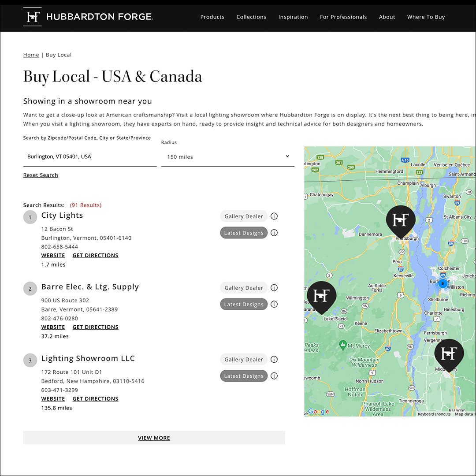476x476 pixels.
Task: Click the 1.7 miles distance text
Action: pyautogui.click(x=53, y=265)
